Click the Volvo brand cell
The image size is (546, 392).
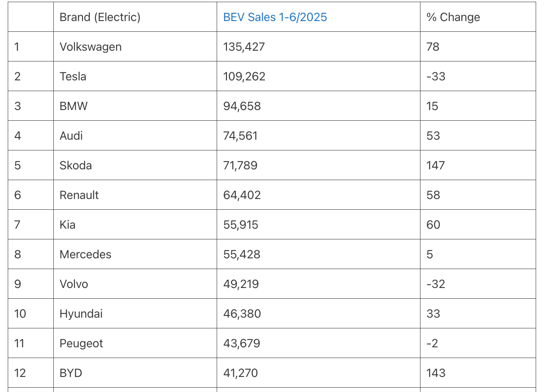tap(74, 284)
